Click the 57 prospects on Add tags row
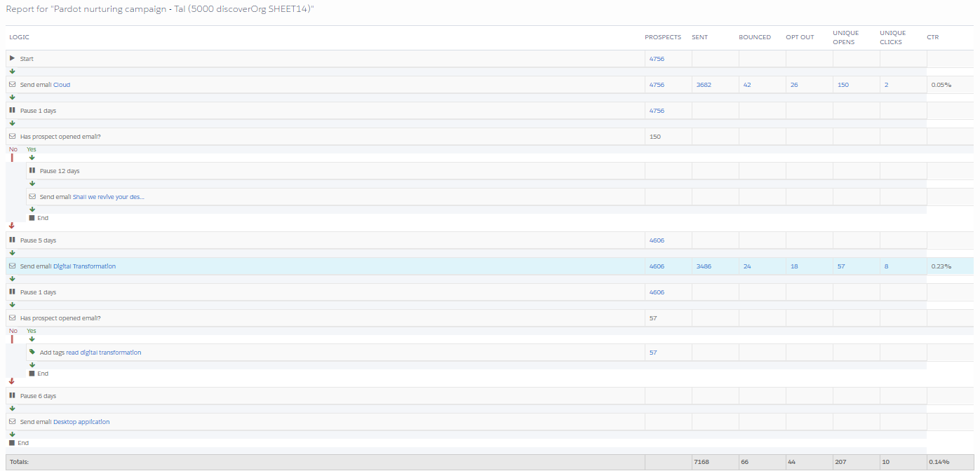The image size is (980, 471). tap(653, 353)
